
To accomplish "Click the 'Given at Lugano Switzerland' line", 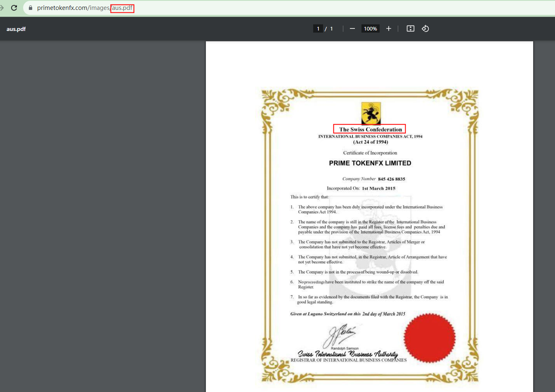I will (x=348, y=314).
